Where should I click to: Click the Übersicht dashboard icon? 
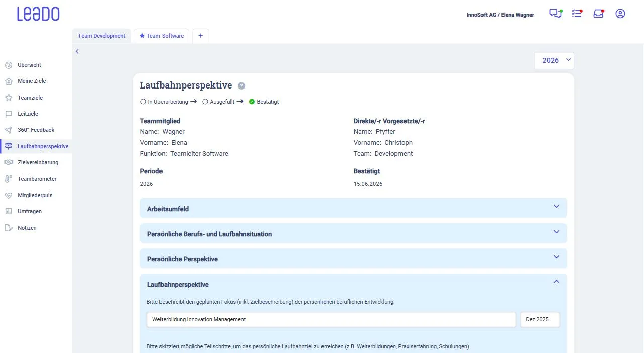point(9,65)
